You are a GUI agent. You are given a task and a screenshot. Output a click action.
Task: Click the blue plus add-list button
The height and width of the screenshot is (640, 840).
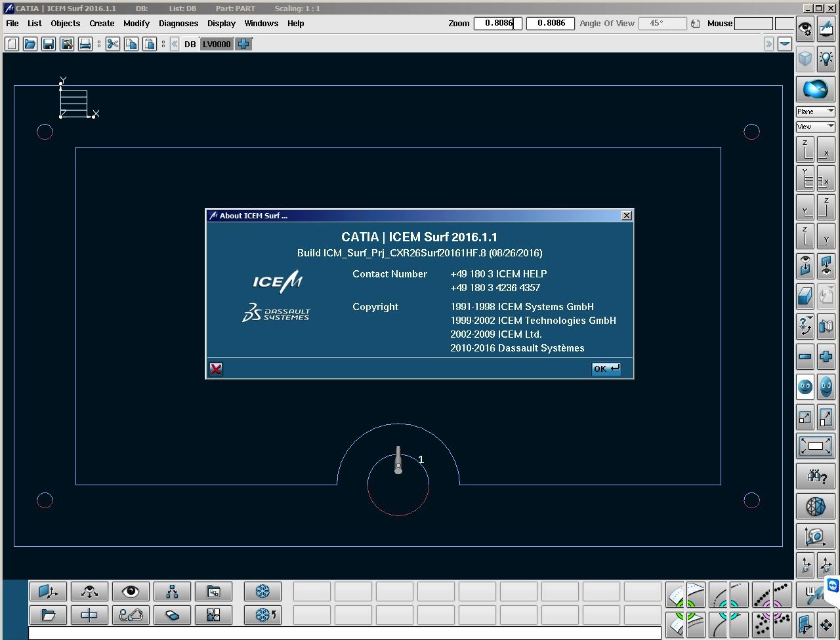[243, 44]
